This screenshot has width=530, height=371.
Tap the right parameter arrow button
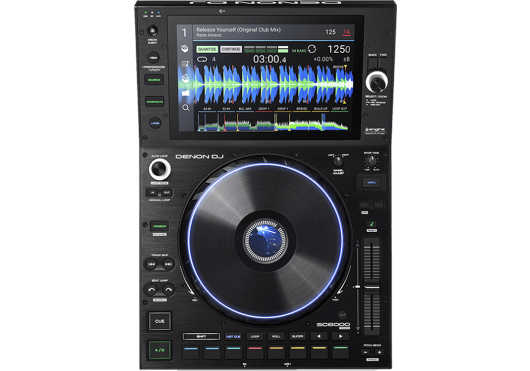pos(340,336)
